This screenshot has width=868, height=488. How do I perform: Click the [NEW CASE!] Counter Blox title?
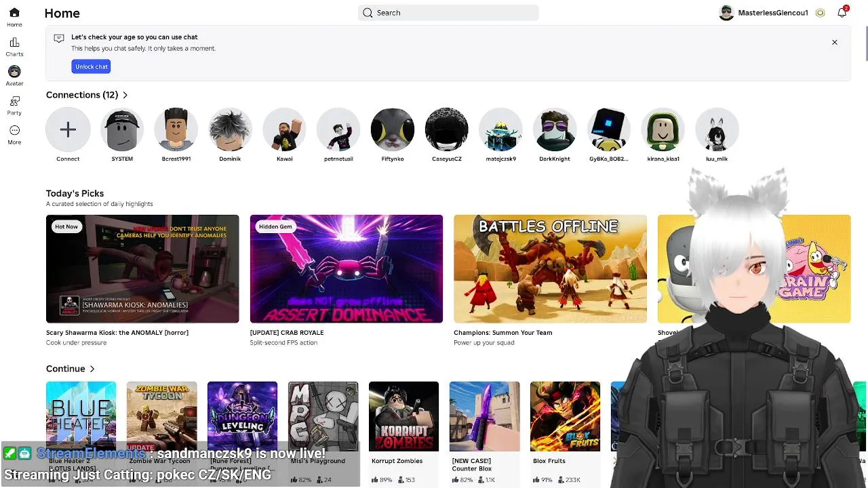[x=472, y=465]
